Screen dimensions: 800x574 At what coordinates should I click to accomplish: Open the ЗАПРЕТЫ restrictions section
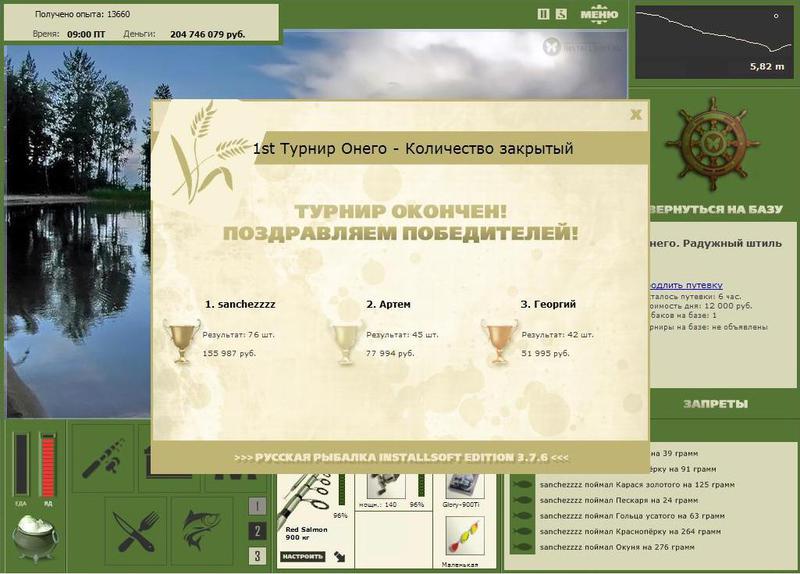715,404
